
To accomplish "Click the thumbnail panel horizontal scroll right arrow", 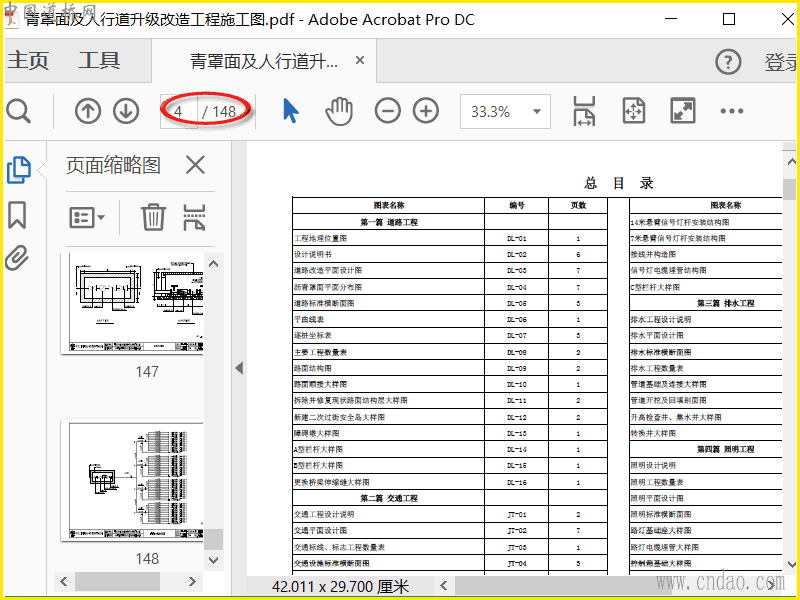I will 192,581.
